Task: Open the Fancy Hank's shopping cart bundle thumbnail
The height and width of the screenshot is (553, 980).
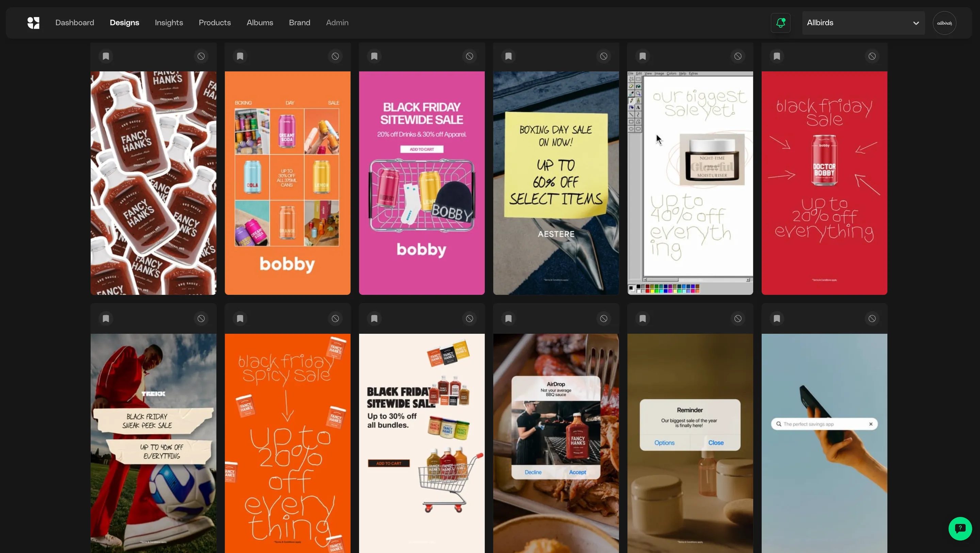Action: coord(422,443)
